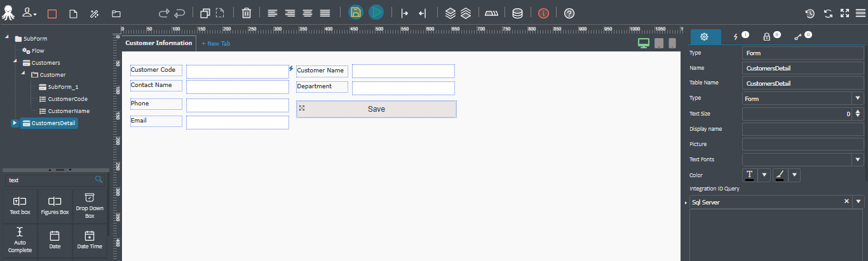868x261 pixels.
Task: Click the ruler measurement icon
Action: click(492, 13)
